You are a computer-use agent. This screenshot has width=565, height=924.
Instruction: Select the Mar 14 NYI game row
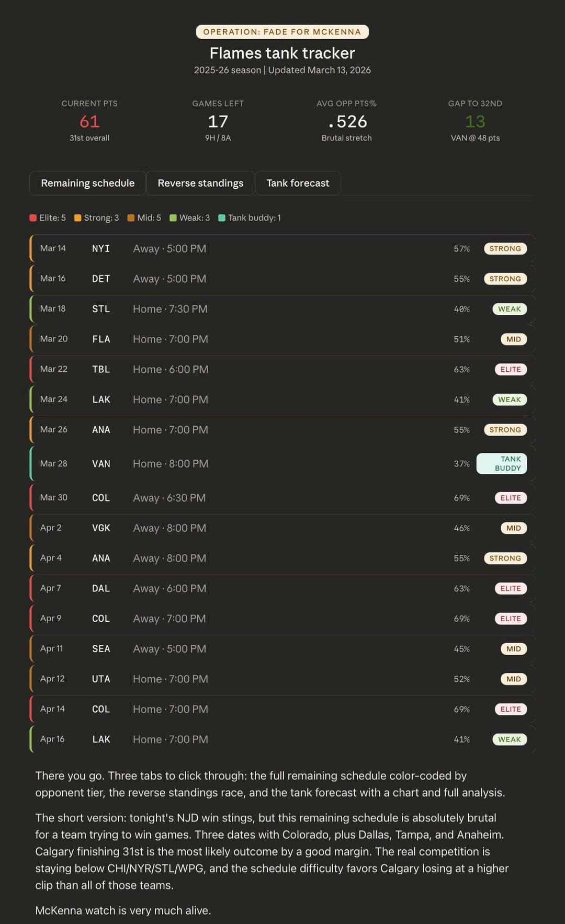[282, 249]
